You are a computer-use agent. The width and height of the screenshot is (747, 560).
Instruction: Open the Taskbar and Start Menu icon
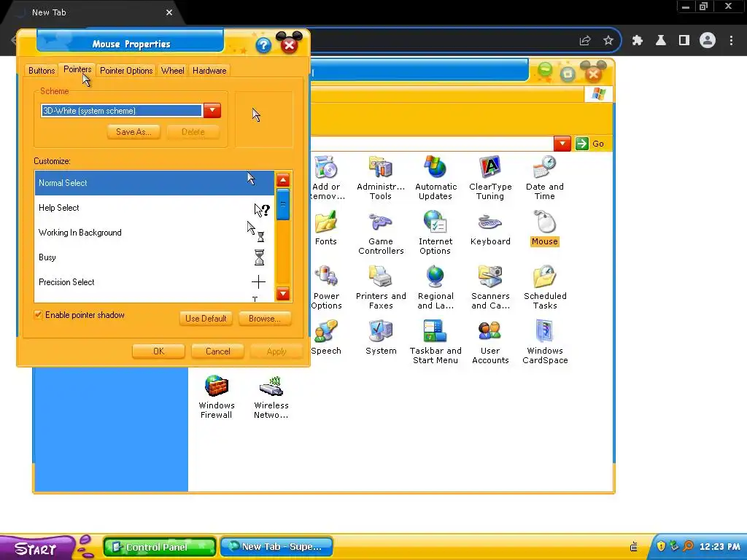point(436,332)
